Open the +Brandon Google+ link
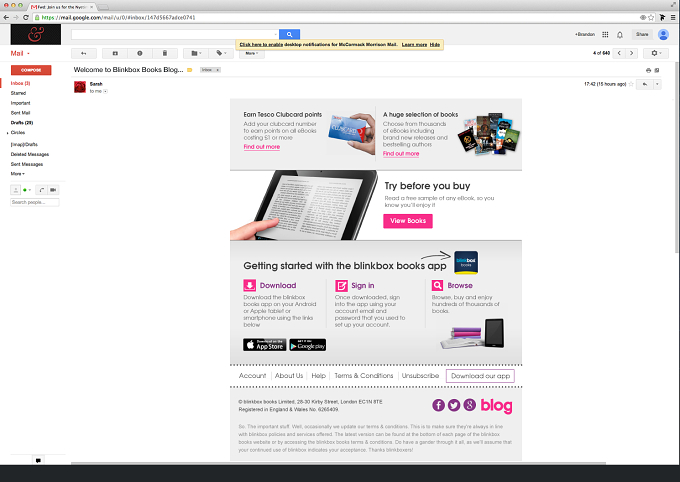This screenshot has height=482, width=680. pyautogui.click(x=585, y=34)
